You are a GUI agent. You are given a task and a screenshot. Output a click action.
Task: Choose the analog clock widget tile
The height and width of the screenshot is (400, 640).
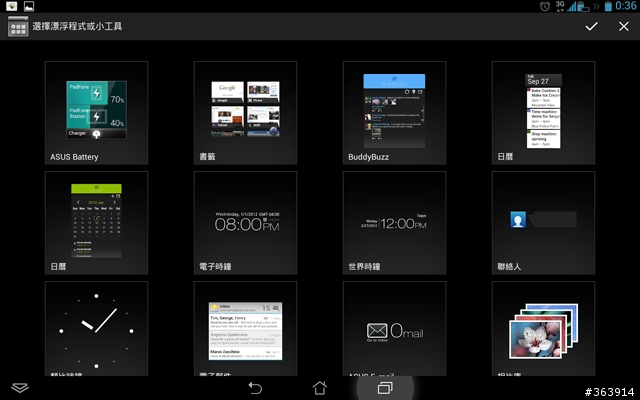pyautogui.click(x=96, y=329)
